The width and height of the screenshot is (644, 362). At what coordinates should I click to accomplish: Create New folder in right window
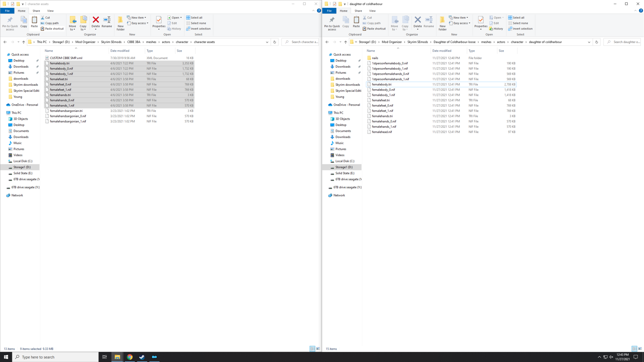(x=442, y=23)
